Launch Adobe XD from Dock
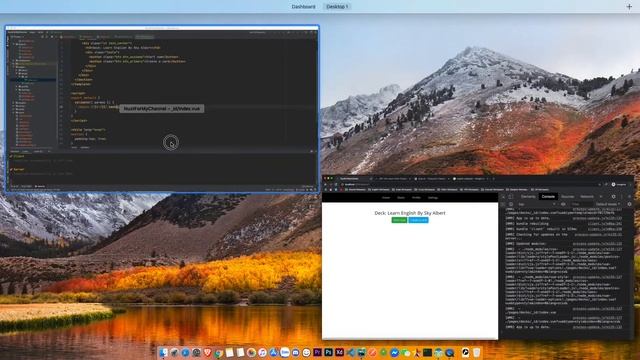This screenshot has width=640, height=360. click(x=340, y=352)
